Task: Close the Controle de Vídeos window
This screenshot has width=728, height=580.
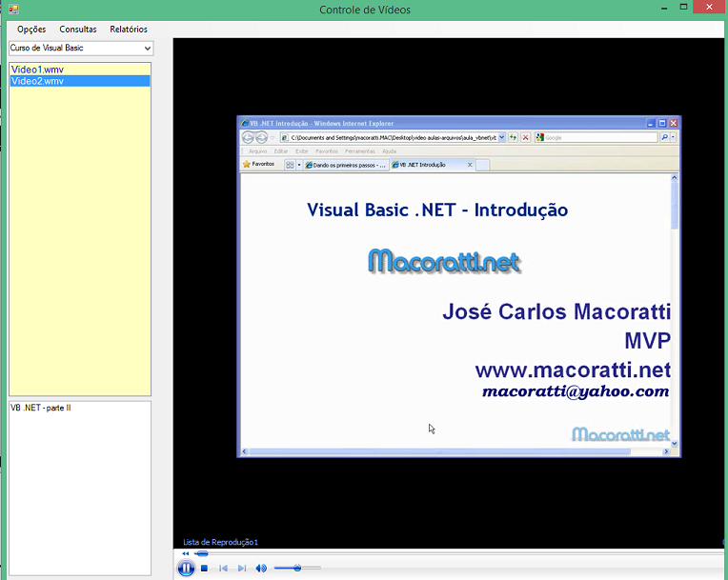Action: [709, 7]
